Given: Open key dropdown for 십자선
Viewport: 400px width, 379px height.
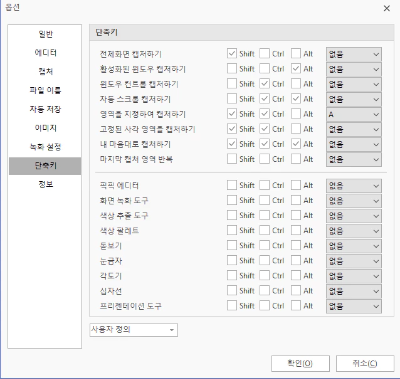Looking at the screenshot, I should click(x=354, y=291).
